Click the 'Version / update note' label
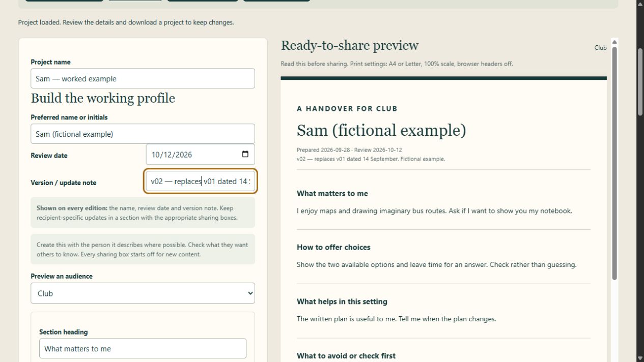The image size is (644, 362). coord(63,183)
